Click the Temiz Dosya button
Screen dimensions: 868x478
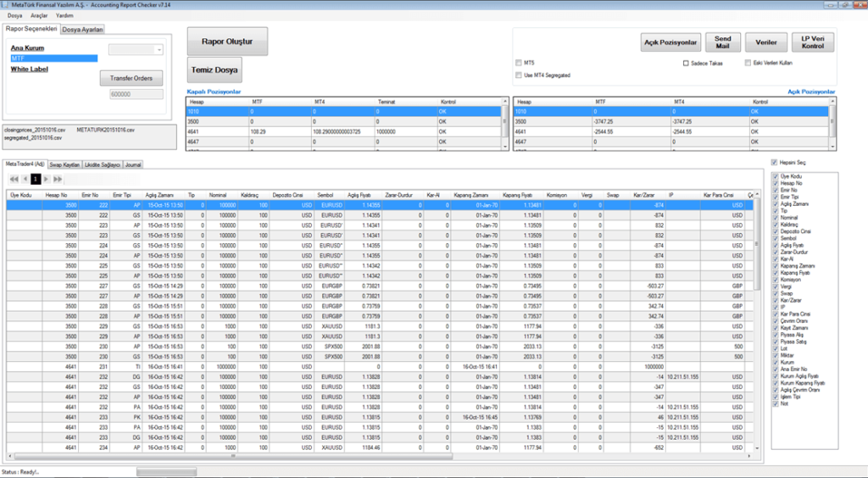(x=214, y=69)
